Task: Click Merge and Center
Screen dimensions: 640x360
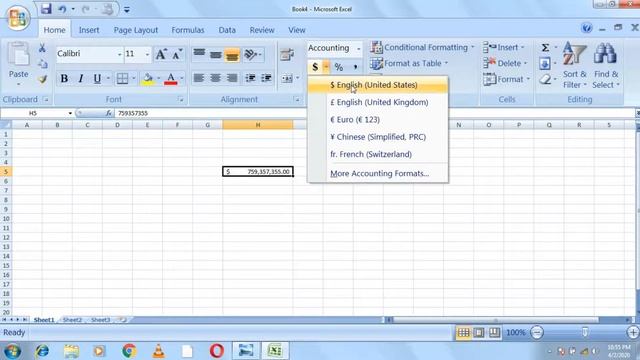Action: coord(287,78)
